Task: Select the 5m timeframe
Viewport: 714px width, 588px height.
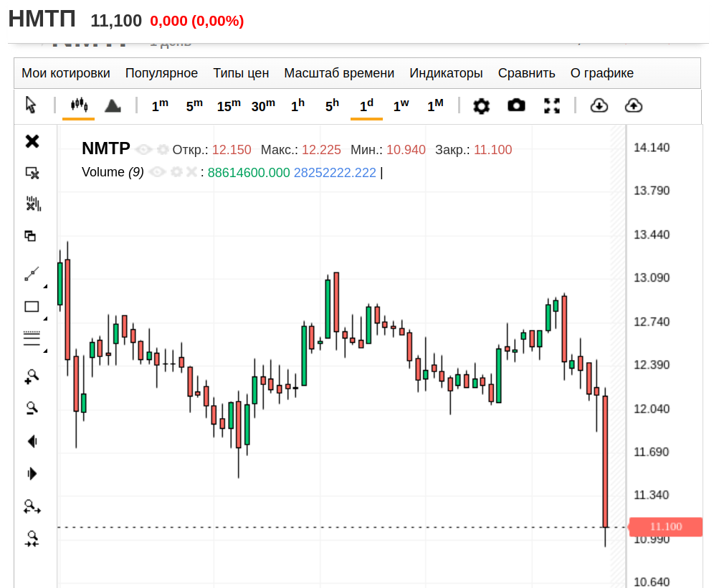Action: pyautogui.click(x=194, y=105)
